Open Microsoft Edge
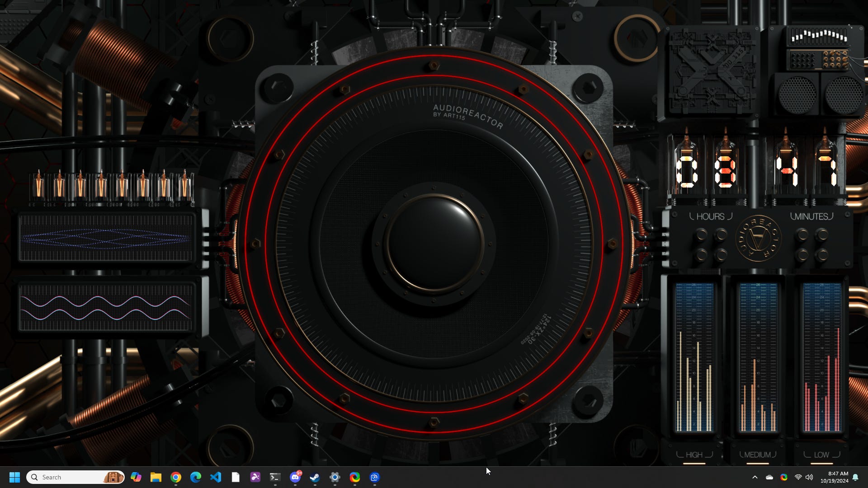This screenshot has height=488, width=868. (x=196, y=477)
